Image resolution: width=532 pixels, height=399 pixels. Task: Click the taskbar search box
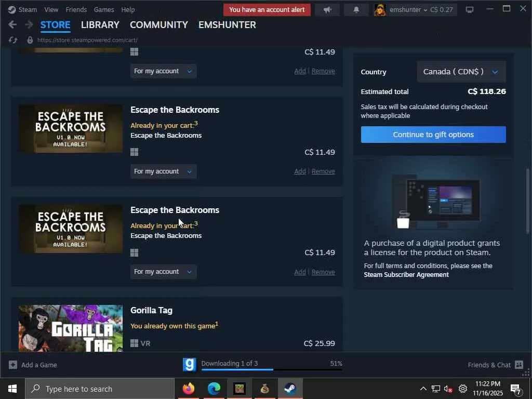tap(100, 389)
